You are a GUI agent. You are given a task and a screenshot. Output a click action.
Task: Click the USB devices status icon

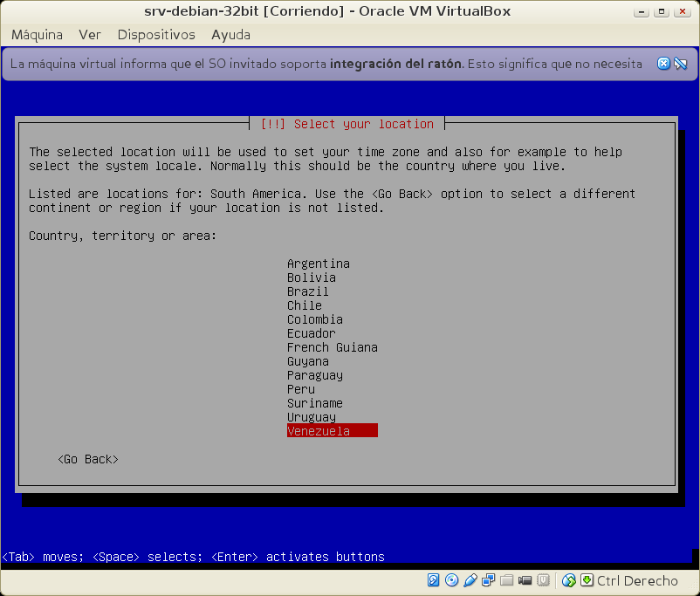tap(470, 580)
